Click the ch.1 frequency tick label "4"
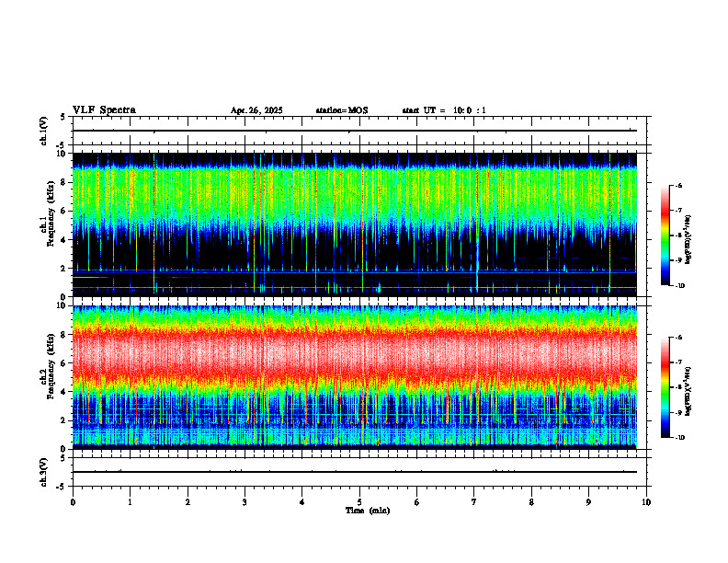This screenshot has width=728, height=563. [x=64, y=240]
